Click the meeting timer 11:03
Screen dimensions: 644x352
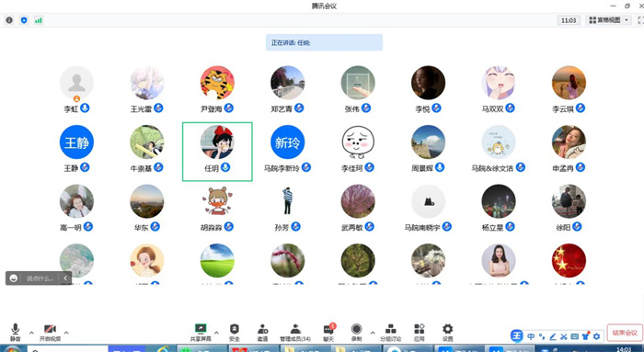click(x=569, y=20)
